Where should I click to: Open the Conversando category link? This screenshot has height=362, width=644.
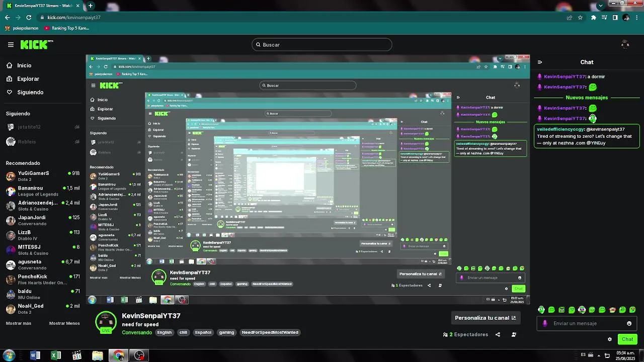click(137, 332)
